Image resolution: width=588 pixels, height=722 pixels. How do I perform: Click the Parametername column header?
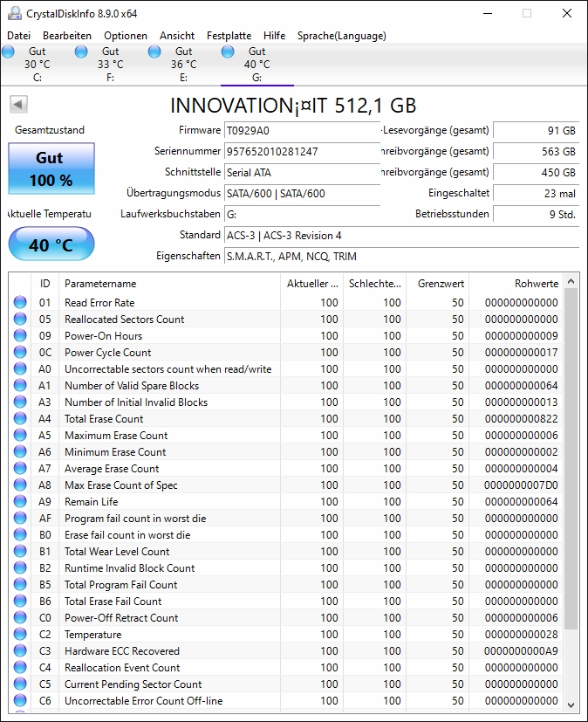pyautogui.click(x=169, y=283)
